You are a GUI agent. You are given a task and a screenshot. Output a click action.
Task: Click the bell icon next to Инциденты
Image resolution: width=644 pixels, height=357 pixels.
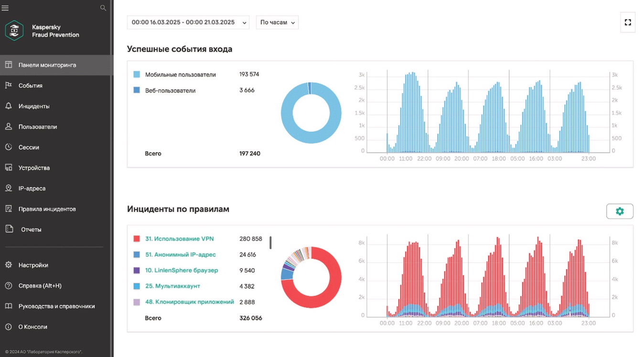point(8,106)
